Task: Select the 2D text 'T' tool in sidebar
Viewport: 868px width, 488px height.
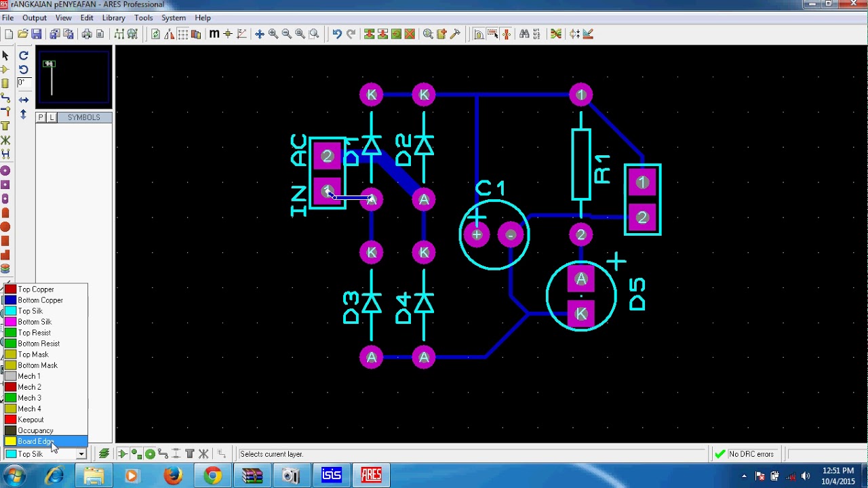Action: click(5, 126)
